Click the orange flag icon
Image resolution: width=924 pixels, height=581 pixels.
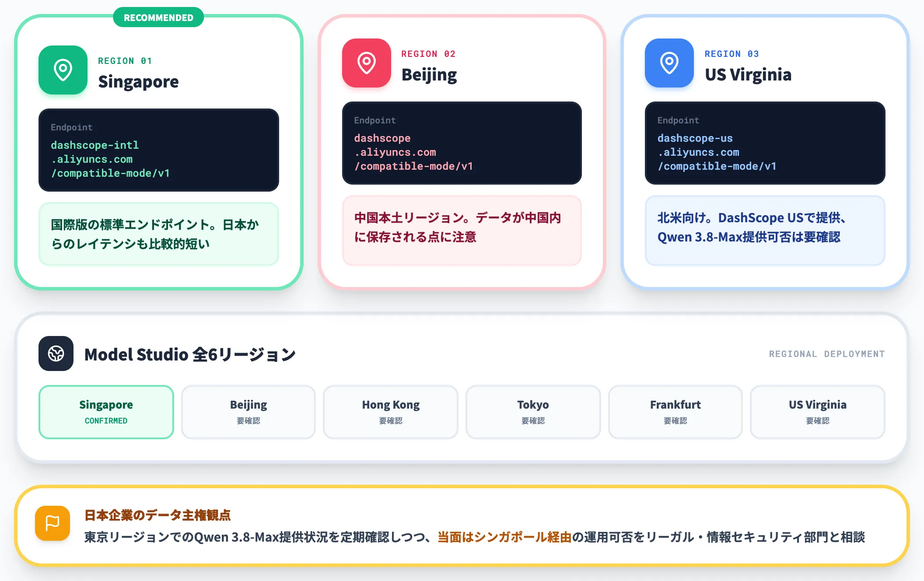point(52,523)
